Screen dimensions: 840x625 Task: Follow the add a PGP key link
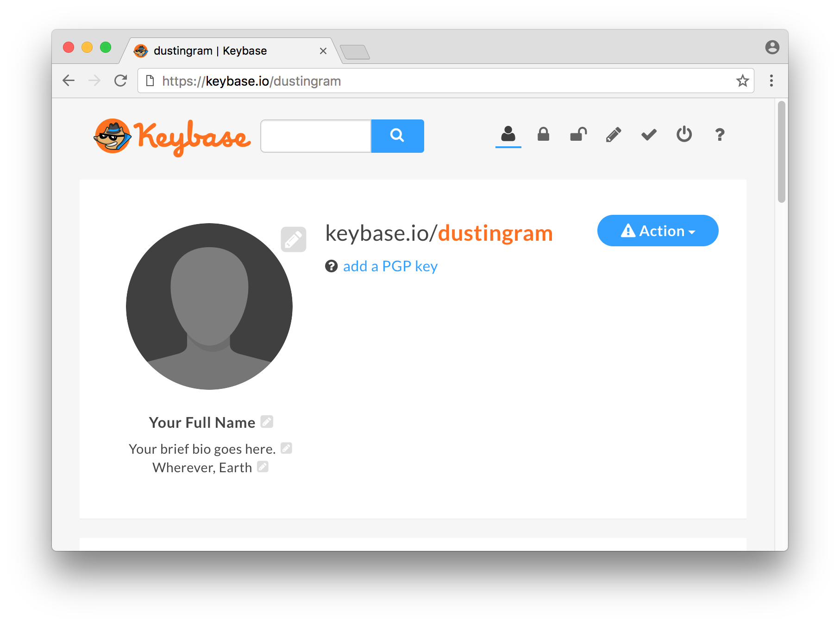(x=390, y=266)
